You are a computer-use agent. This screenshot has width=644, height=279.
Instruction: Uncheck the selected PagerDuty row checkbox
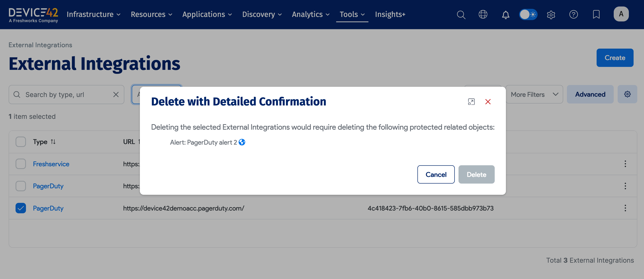pyautogui.click(x=20, y=208)
